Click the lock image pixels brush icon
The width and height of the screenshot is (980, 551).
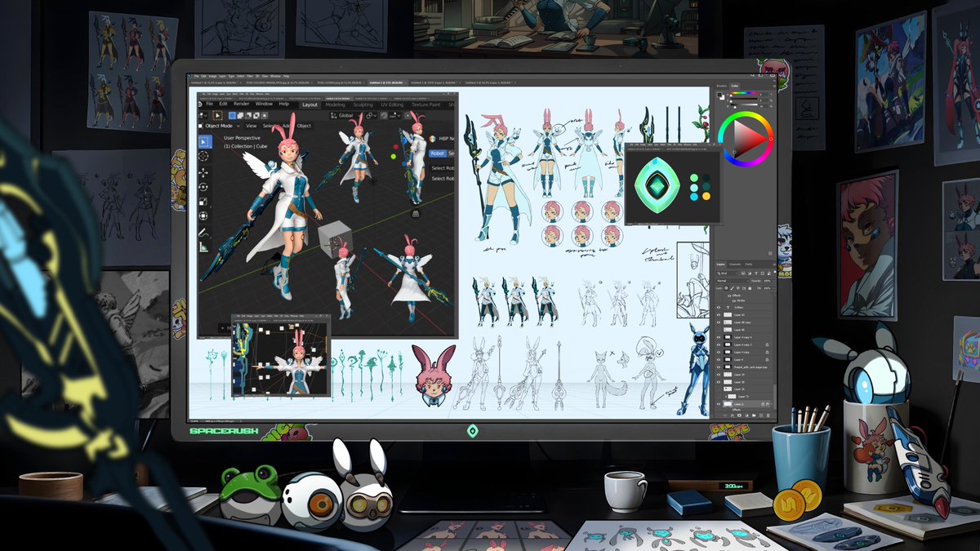[x=731, y=288]
